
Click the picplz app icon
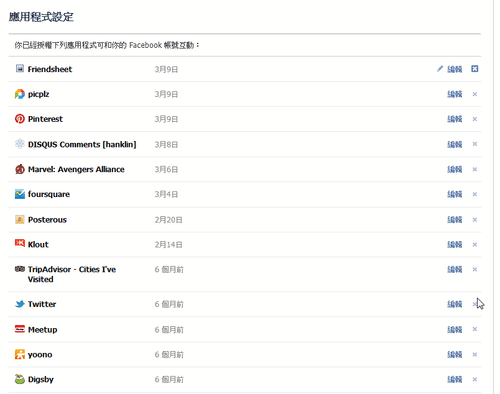click(x=20, y=94)
